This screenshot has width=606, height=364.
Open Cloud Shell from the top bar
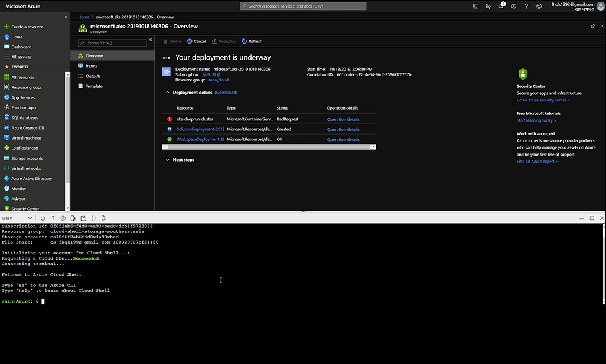click(x=475, y=6)
